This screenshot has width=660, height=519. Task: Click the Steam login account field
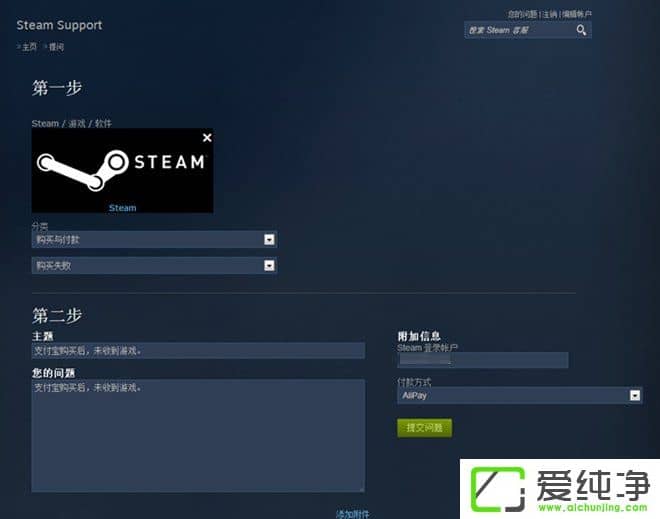click(x=482, y=360)
